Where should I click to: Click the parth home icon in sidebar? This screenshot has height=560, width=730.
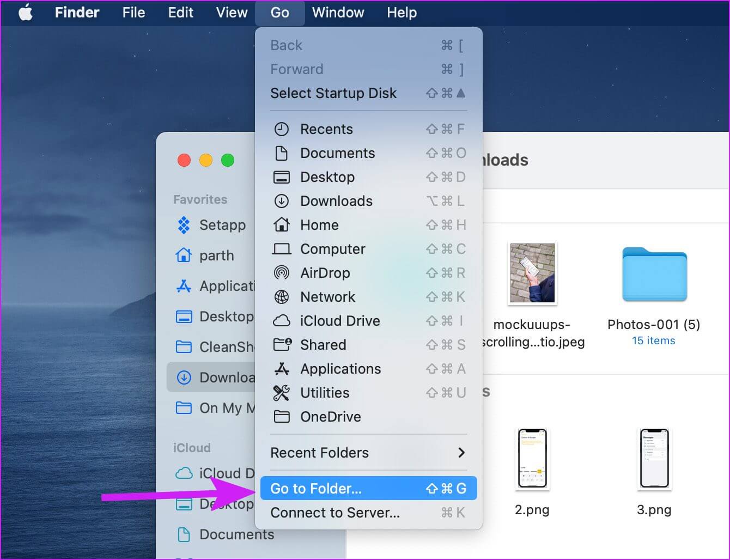tap(184, 255)
